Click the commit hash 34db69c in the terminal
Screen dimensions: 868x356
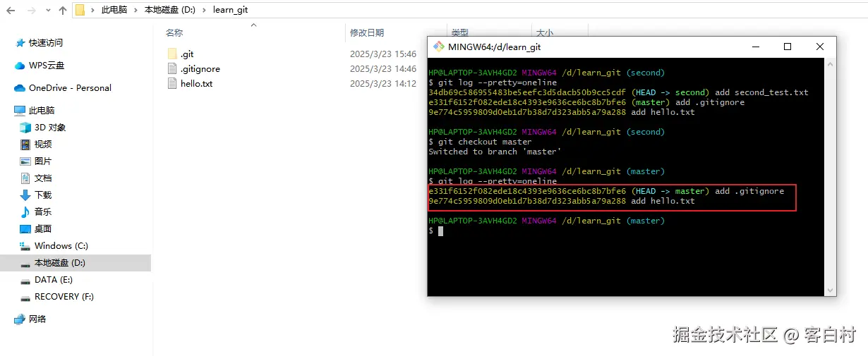click(527, 92)
